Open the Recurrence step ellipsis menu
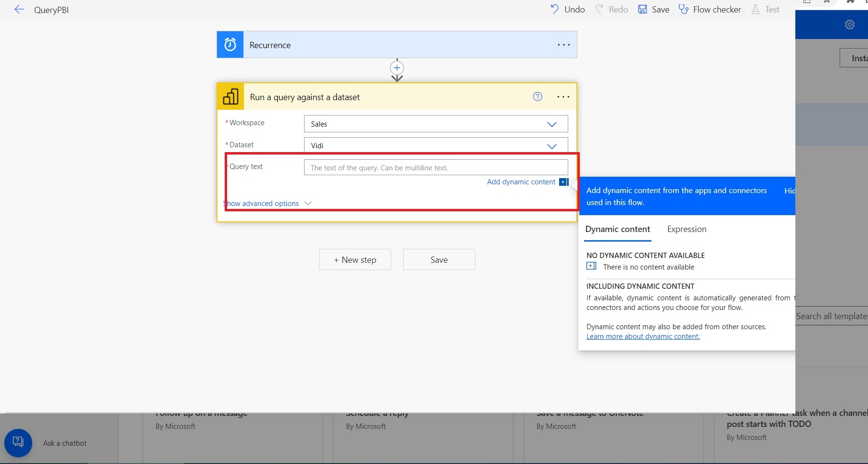 click(563, 45)
